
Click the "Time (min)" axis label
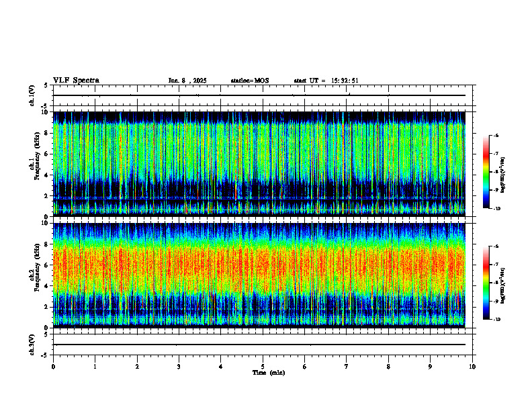(x=269, y=373)
